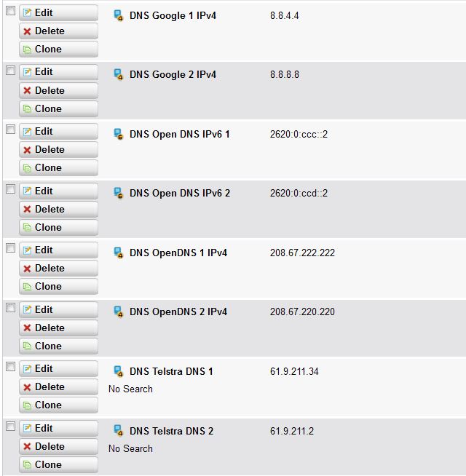
Task: Click the address 8.8.4.4
Action: tap(285, 15)
